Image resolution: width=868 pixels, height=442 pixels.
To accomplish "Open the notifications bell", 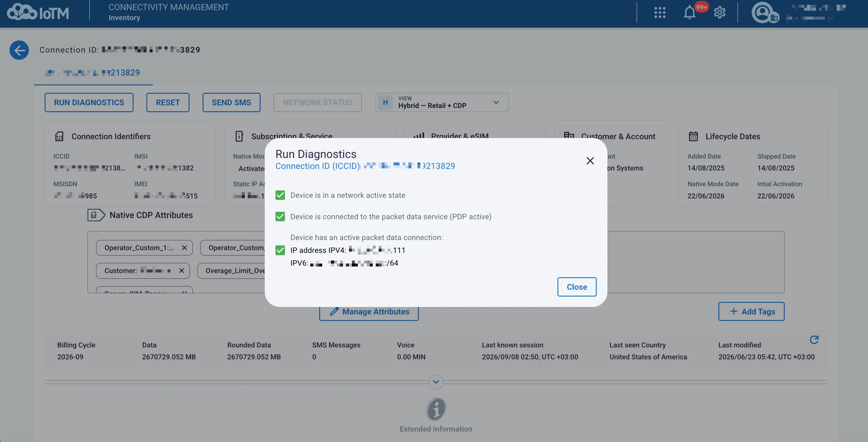I will tap(690, 12).
